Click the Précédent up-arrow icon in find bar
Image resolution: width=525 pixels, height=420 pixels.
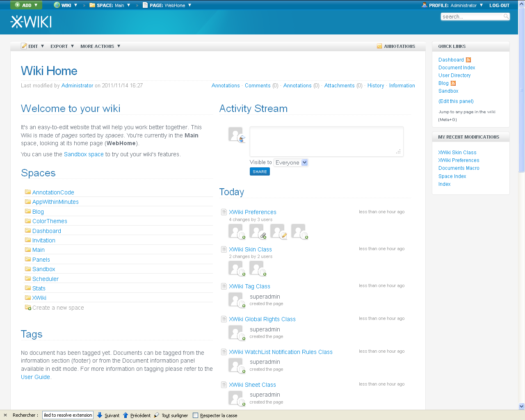pyautogui.click(x=126, y=415)
